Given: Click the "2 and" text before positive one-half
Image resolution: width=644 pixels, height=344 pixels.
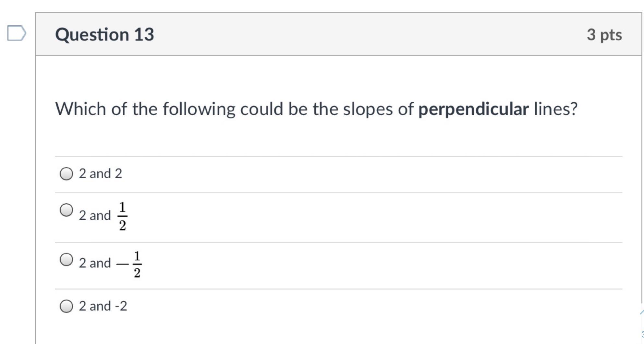Looking at the screenshot, I should [x=95, y=215].
